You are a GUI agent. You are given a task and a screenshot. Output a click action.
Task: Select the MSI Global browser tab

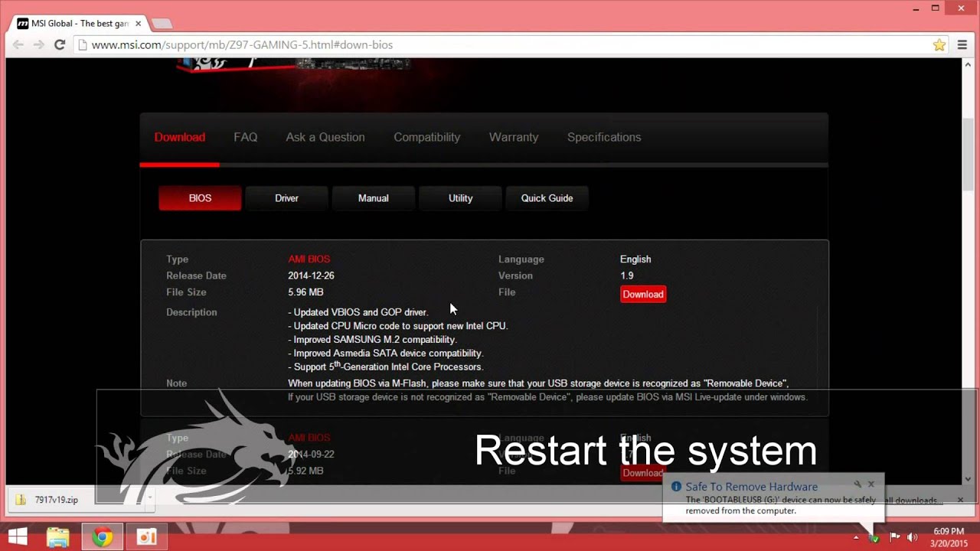(80, 24)
